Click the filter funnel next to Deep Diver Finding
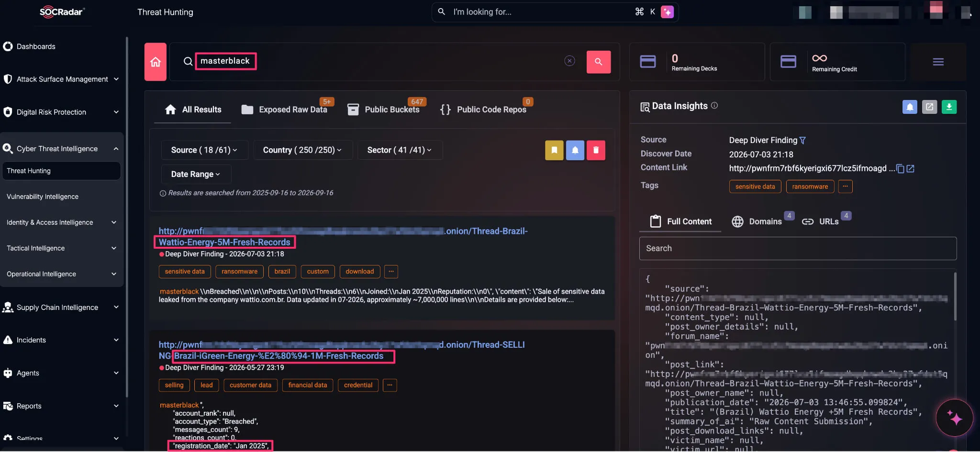 (802, 140)
